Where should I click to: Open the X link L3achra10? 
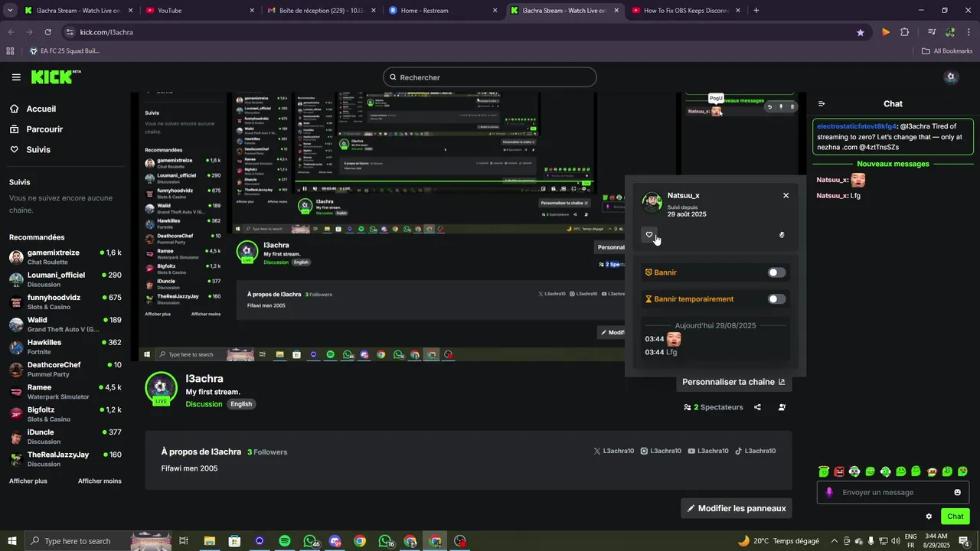614,451
